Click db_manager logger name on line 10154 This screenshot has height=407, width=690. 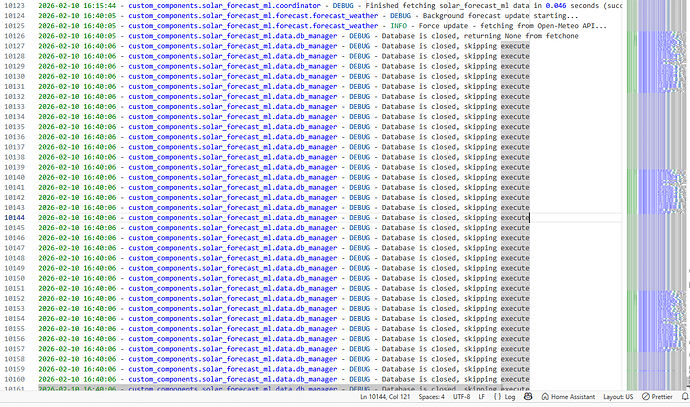pyautogui.click(x=232, y=319)
